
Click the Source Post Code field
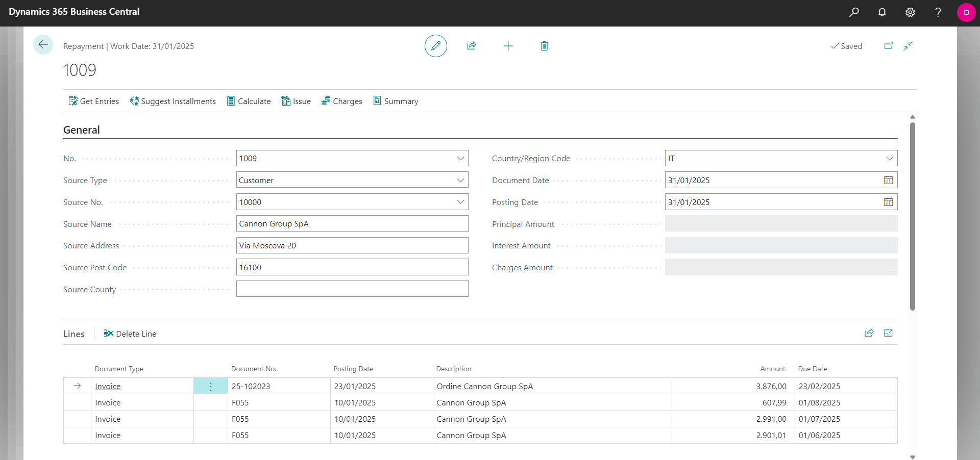click(352, 267)
